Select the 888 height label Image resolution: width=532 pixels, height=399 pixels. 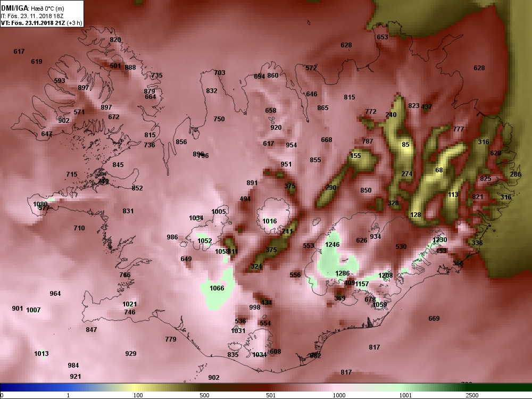pos(130,68)
